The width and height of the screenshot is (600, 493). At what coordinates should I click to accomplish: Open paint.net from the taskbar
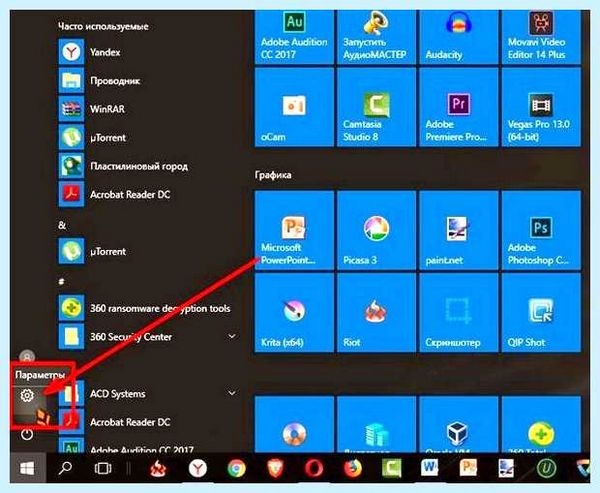[506, 468]
